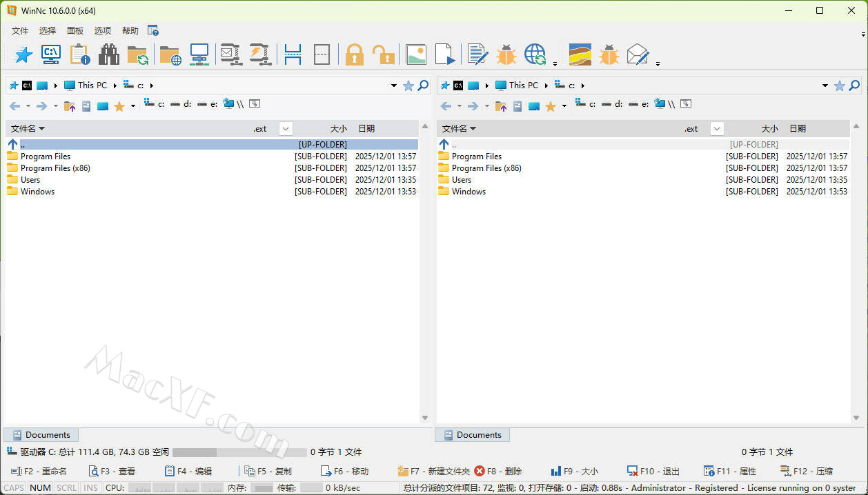
Task: Open the 文件 menu
Action: 20,31
